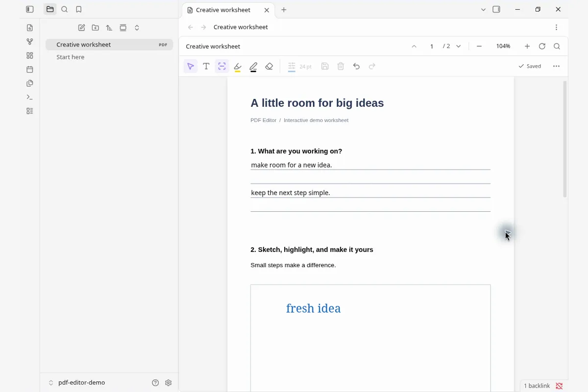This screenshot has width=588, height=392.
Task: Close the Creative worksheet tab
Action: [x=267, y=10]
